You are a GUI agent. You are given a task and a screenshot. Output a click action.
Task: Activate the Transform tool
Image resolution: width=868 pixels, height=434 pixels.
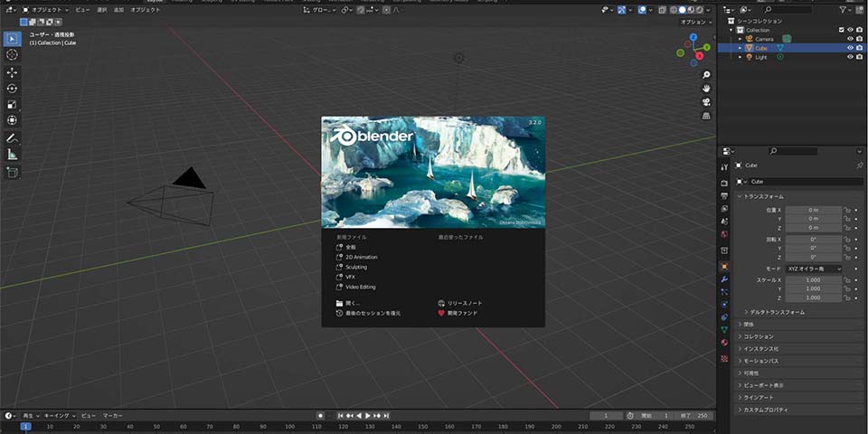(x=12, y=120)
